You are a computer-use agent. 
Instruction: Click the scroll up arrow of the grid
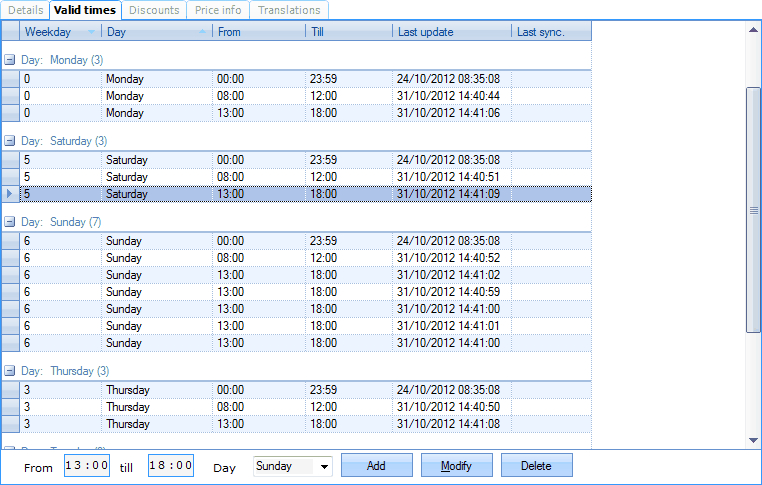pyautogui.click(x=754, y=30)
